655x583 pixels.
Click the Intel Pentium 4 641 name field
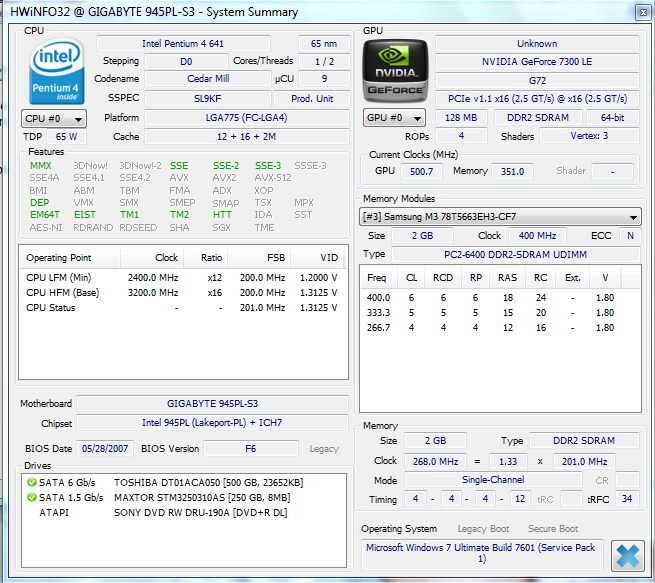pos(183,43)
